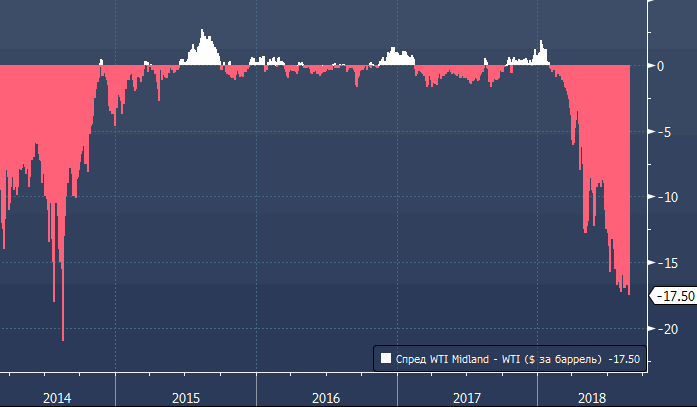Select the 2014 label on the time axis
This screenshot has width=697, height=407.
tap(57, 398)
